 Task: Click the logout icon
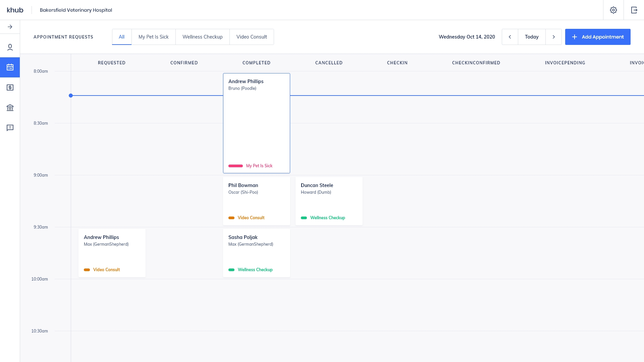[x=634, y=10]
